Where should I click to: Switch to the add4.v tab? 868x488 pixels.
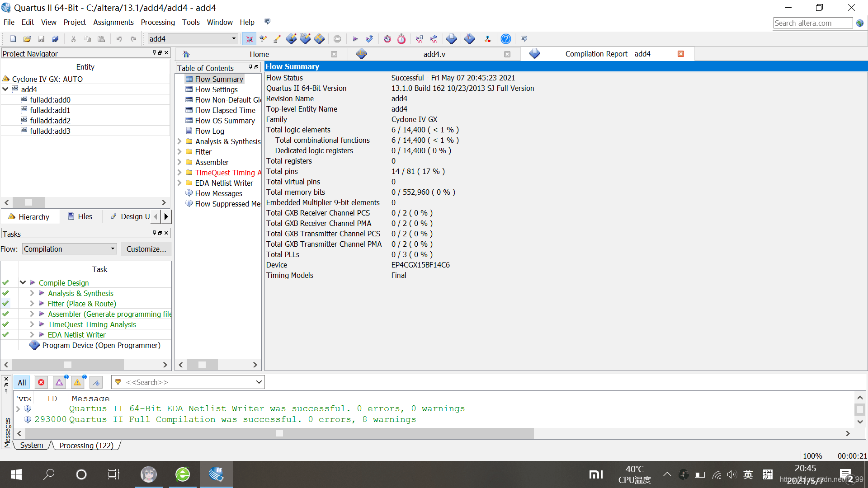[434, 54]
